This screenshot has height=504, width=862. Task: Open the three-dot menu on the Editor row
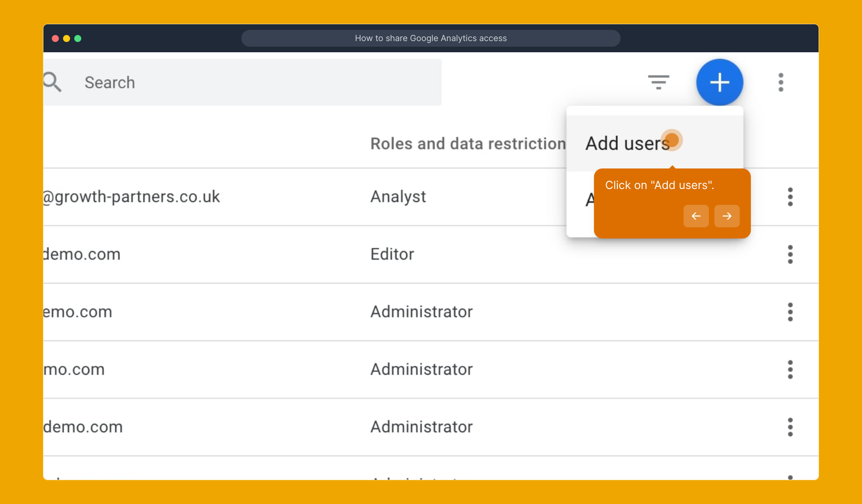click(790, 254)
